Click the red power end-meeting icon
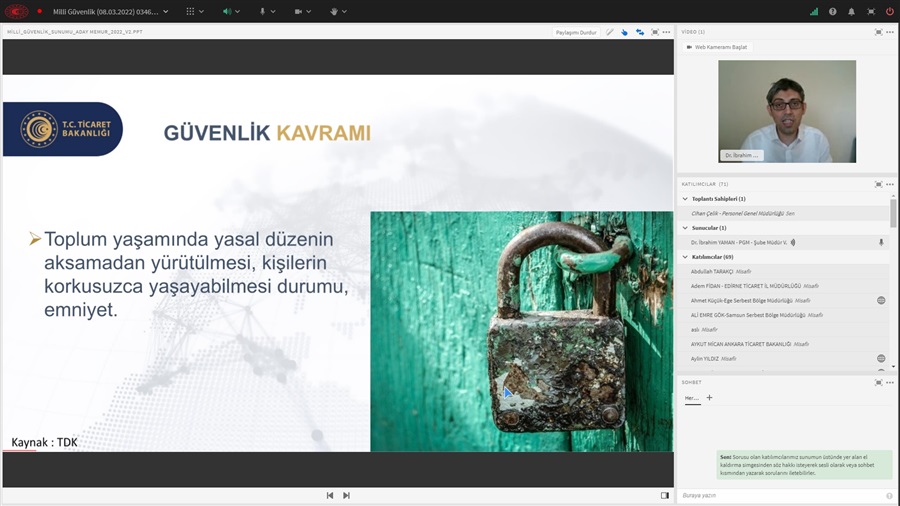 (x=889, y=12)
